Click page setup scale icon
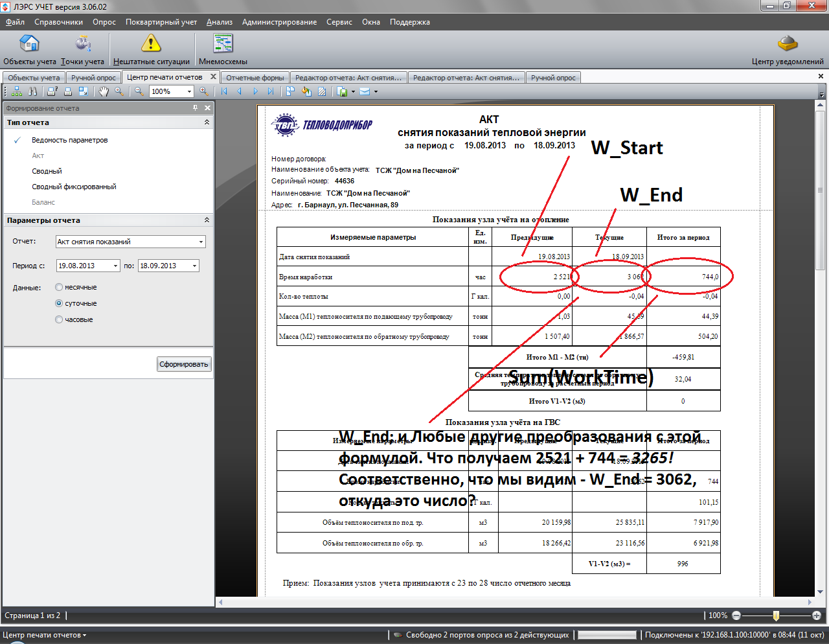The height and width of the screenshot is (644, 829). [x=84, y=91]
